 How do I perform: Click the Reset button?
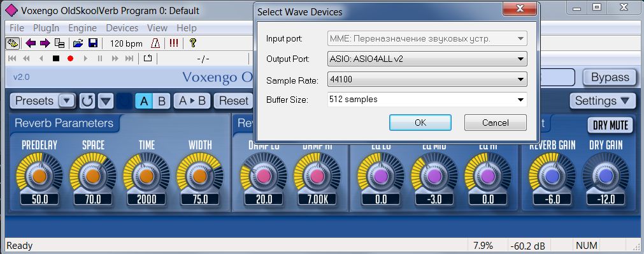point(234,101)
